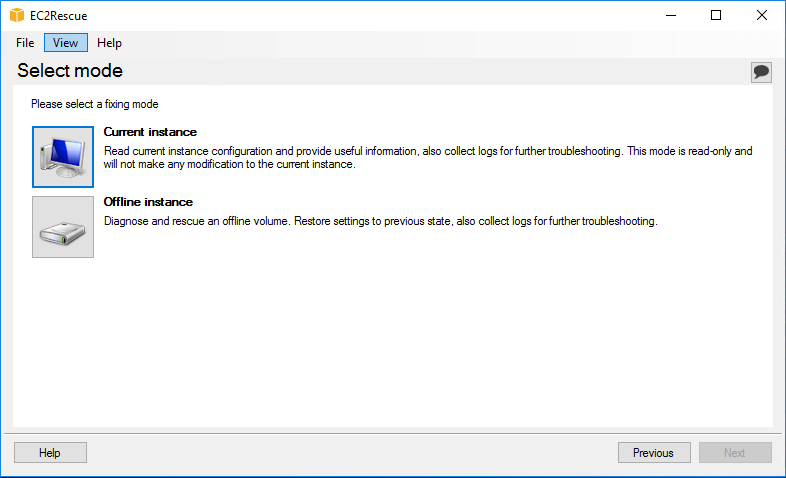Close the EC2Rescue window

tap(761, 16)
